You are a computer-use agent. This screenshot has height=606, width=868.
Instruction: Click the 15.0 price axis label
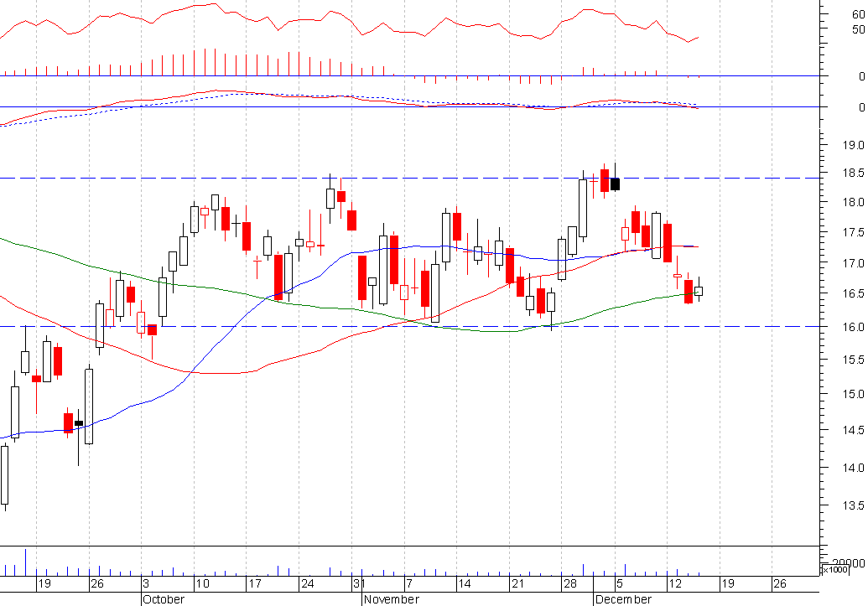(853, 395)
